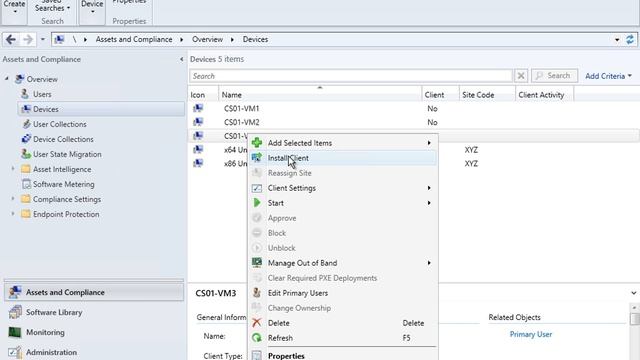Click Client Settings checkmark icon
640x360 pixels.
point(257,188)
